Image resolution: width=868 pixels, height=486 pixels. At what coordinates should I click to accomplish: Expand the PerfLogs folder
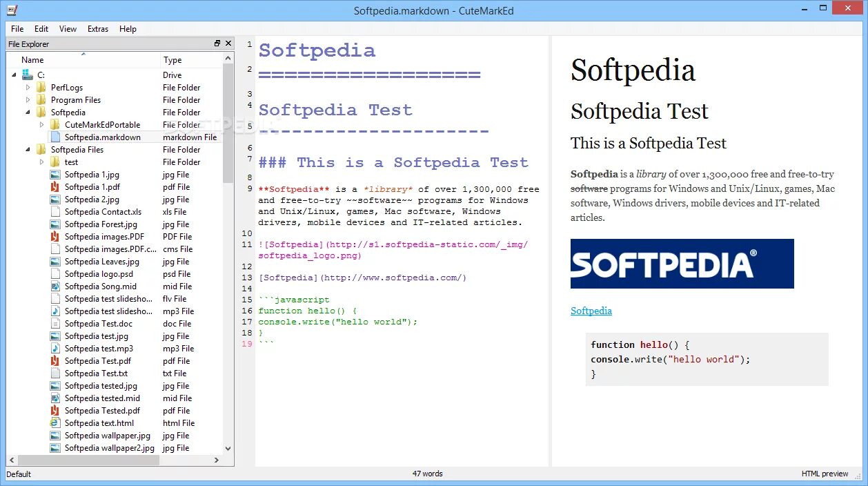pyautogui.click(x=28, y=88)
